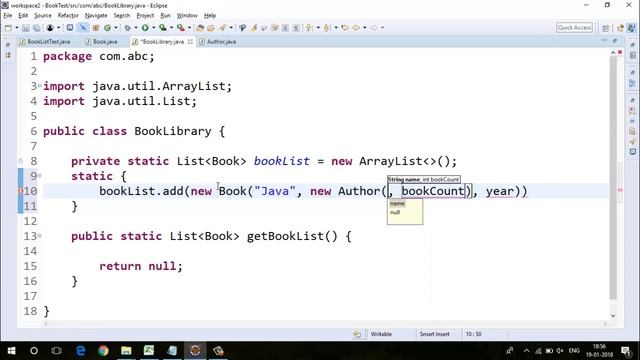The height and width of the screenshot is (360, 640).
Task: Open the Back history dropdown arrow
Action: coord(365,28)
